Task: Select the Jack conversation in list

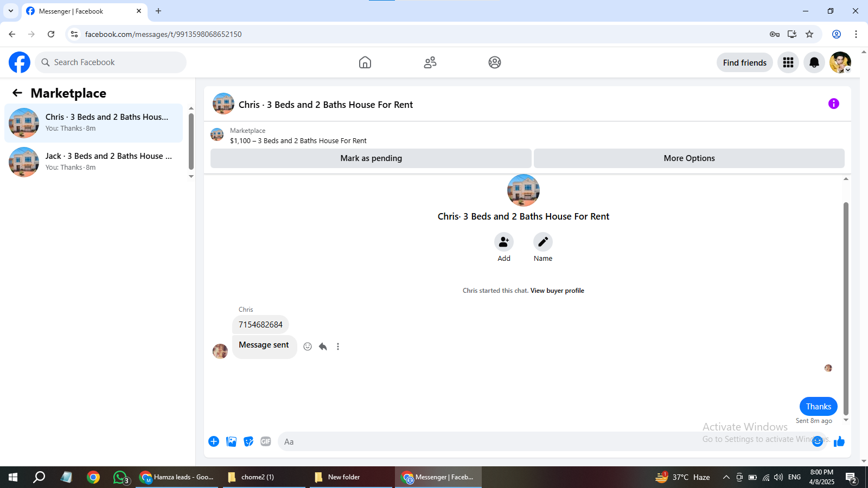Action: click(94, 162)
